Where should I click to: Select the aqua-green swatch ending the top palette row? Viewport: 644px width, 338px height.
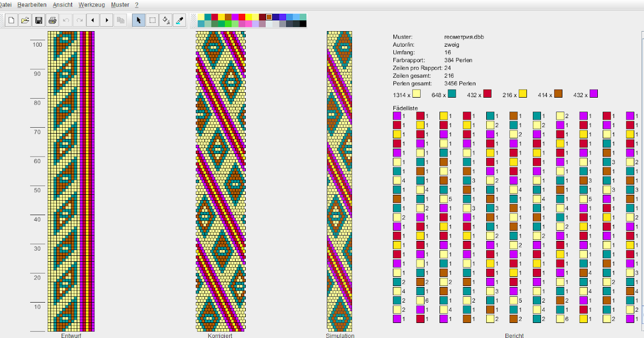pyautogui.click(x=303, y=17)
